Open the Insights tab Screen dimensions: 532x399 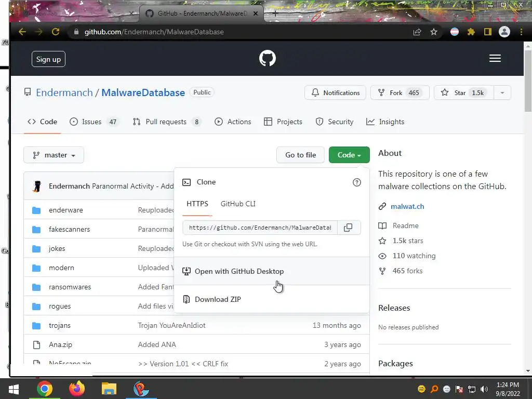click(x=385, y=122)
